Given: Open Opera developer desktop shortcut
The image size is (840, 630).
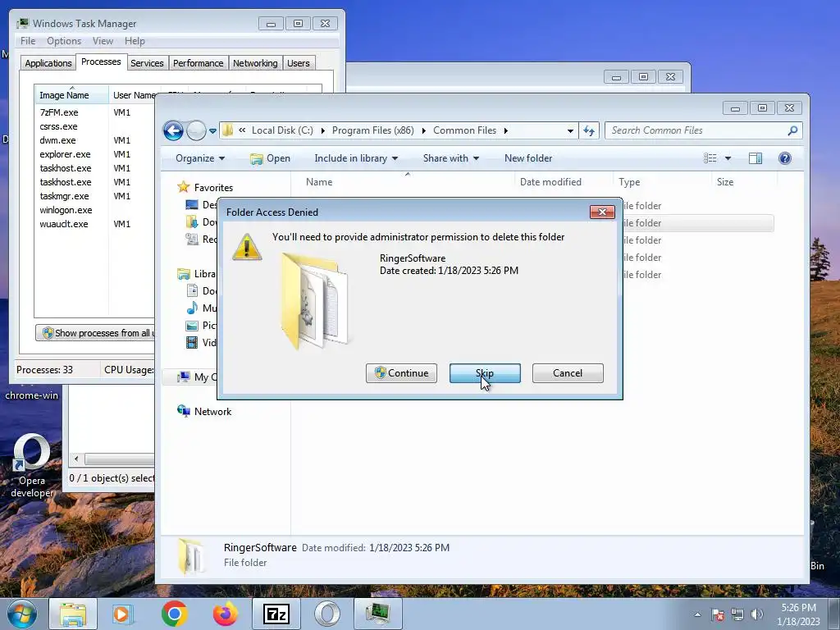Looking at the screenshot, I should pyautogui.click(x=32, y=466).
